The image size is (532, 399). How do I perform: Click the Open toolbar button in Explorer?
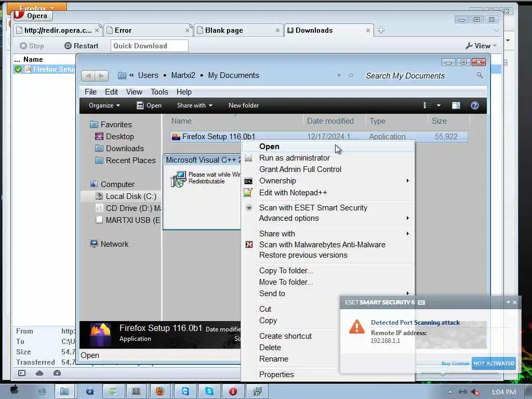point(149,105)
